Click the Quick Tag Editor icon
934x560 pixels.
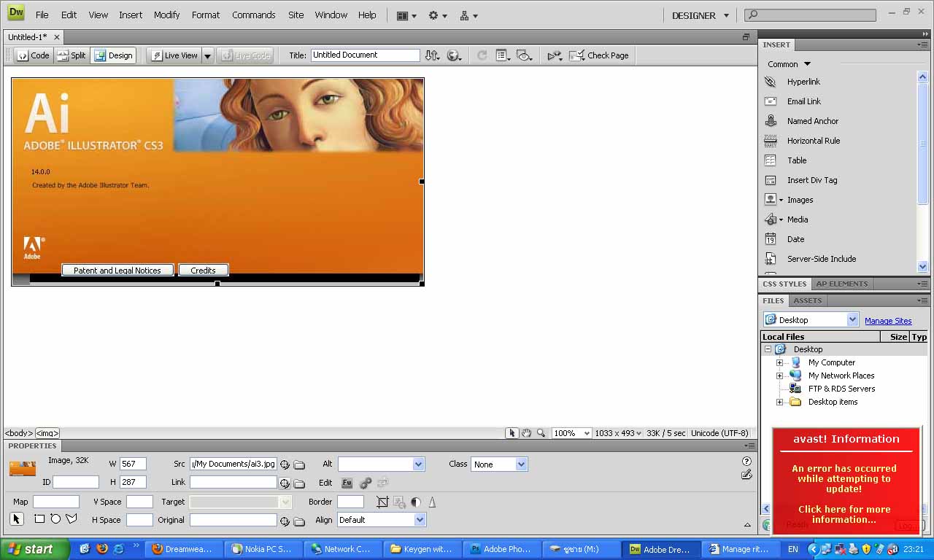746,474
